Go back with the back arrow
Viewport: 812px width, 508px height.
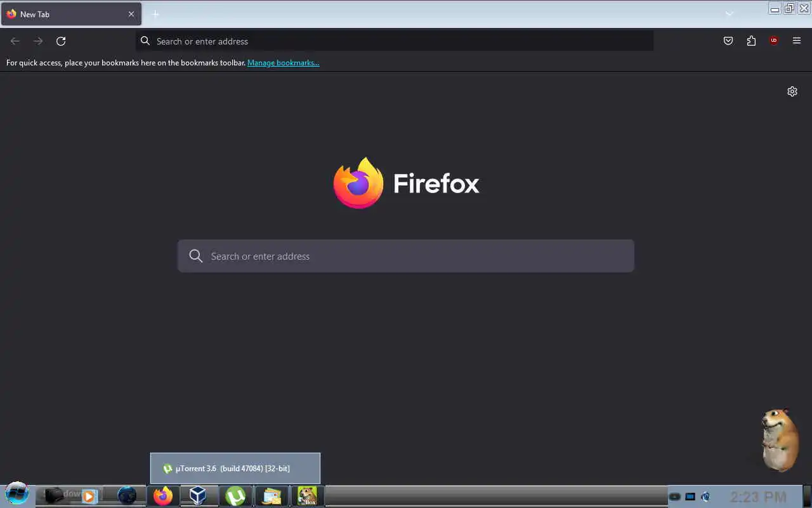(15, 41)
